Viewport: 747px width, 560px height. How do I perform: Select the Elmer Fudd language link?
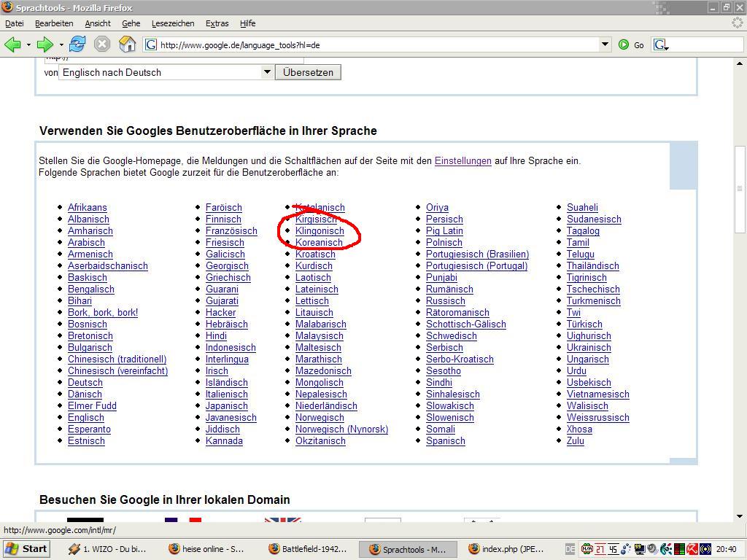pyautogui.click(x=92, y=406)
